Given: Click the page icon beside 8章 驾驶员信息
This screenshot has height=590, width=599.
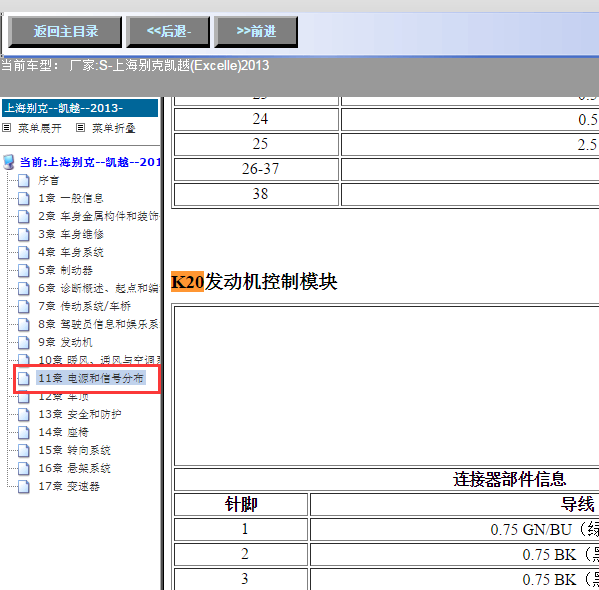Looking at the screenshot, I should pyautogui.click(x=24, y=324).
